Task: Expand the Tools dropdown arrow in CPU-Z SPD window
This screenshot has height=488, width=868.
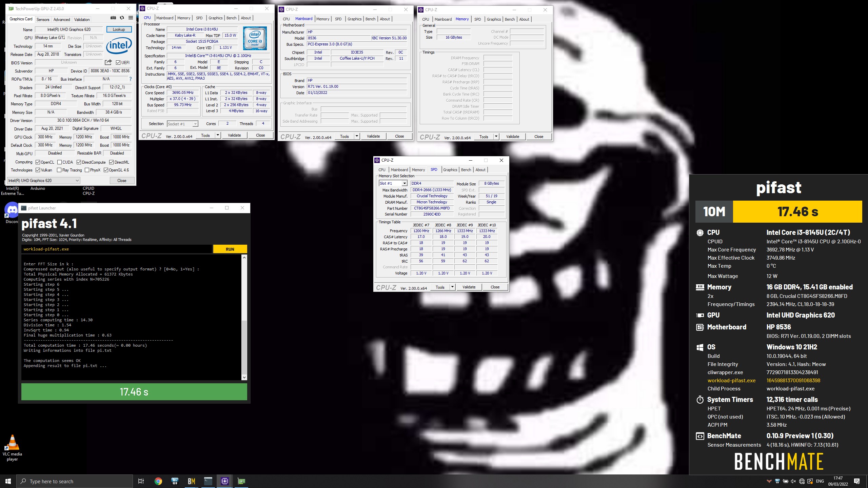Action: tap(452, 287)
